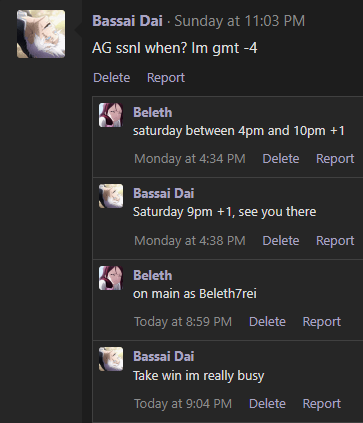This screenshot has height=423, width=363.
Task: Report the reply posted Today at 8:59 PM
Action: click(322, 322)
